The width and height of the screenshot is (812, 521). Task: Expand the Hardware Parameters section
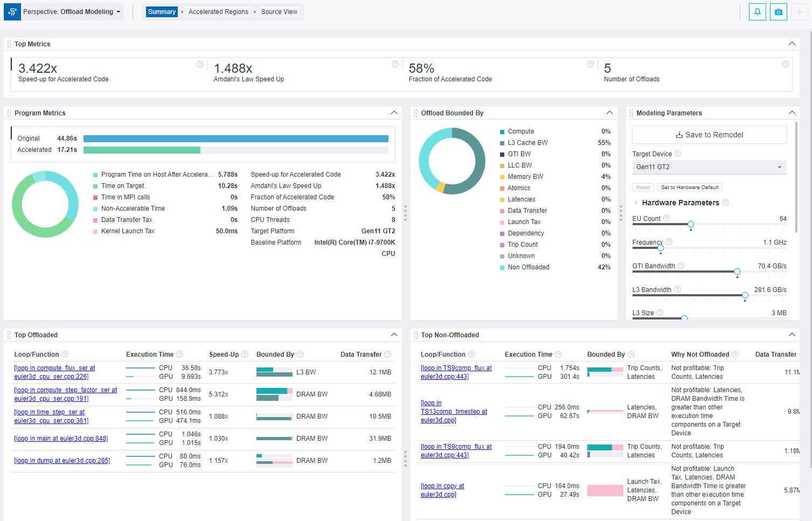[636, 203]
